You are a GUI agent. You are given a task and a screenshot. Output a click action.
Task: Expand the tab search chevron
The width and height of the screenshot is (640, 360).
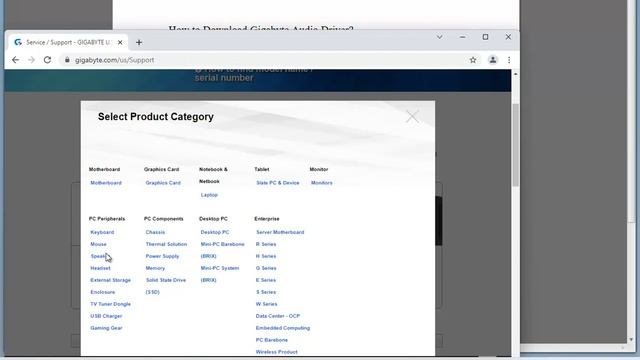pyautogui.click(x=440, y=37)
